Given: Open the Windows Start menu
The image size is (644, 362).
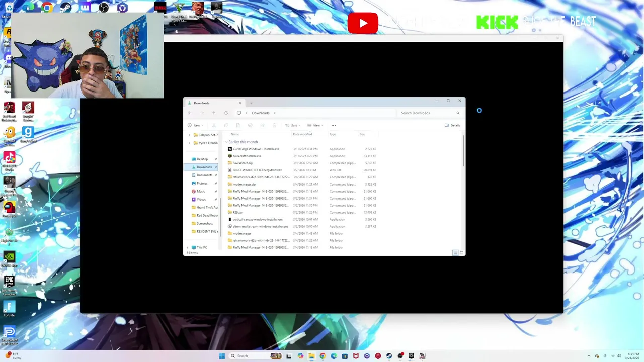Looking at the screenshot, I should (222, 356).
